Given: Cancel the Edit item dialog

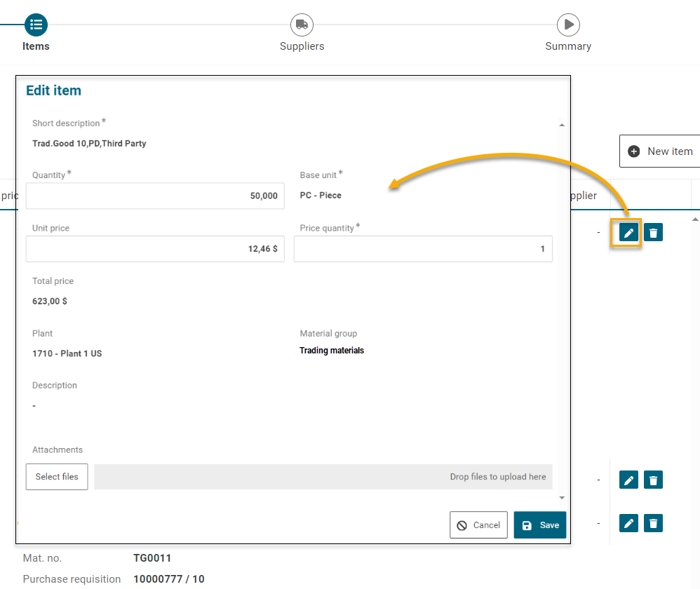Looking at the screenshot, I should [x=478, y=525].
